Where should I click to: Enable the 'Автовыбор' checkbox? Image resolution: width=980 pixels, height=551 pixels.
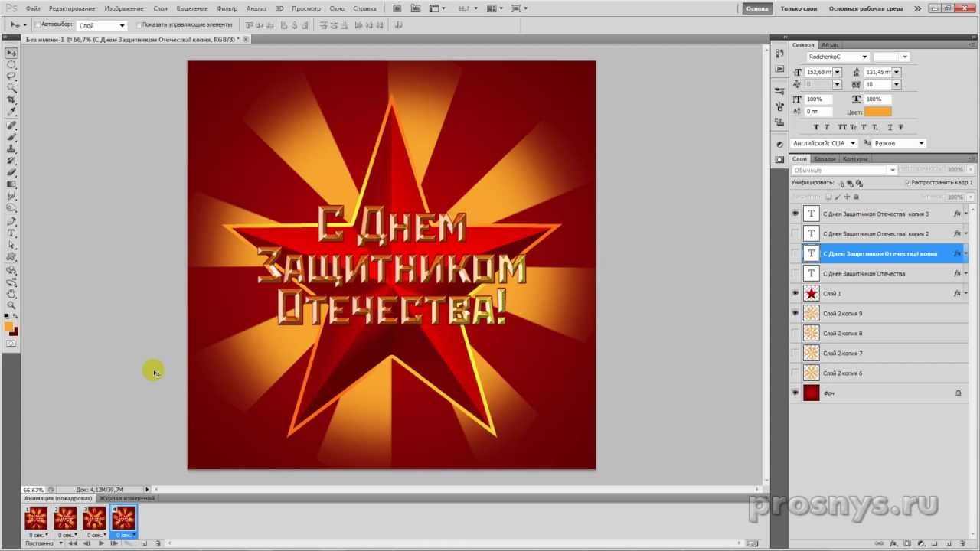tap(38, 24)
